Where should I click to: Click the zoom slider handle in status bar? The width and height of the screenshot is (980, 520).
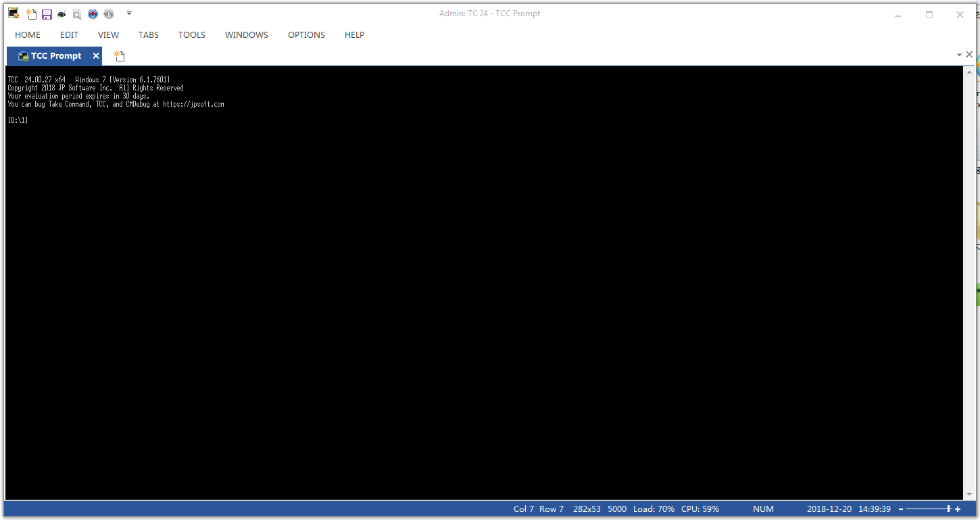949,509
